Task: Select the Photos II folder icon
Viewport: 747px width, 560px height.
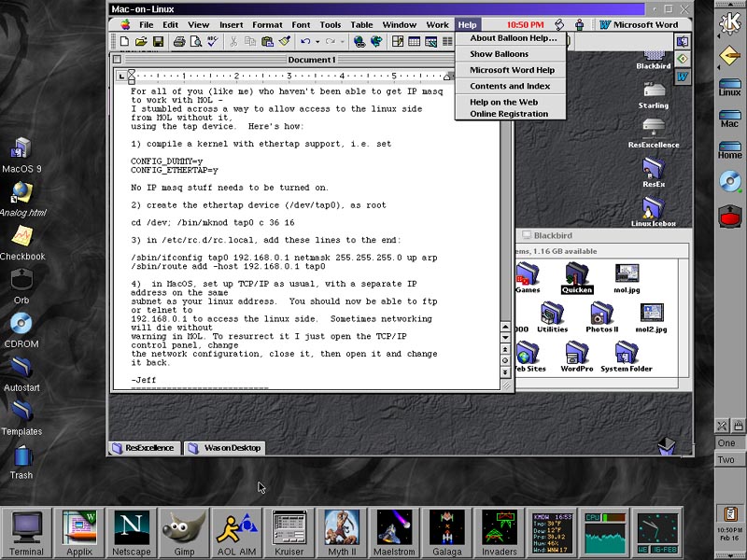Action: click(601, 317)
